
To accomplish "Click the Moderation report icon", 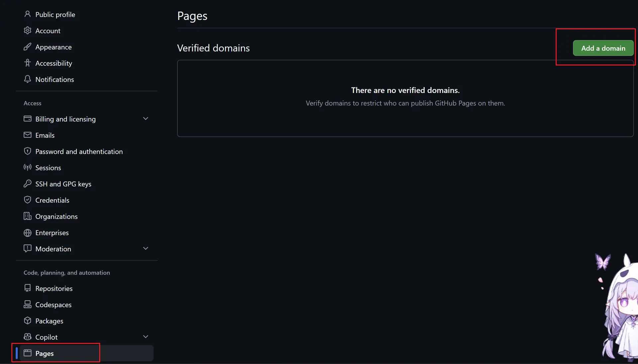I will (x=28, y=249).
